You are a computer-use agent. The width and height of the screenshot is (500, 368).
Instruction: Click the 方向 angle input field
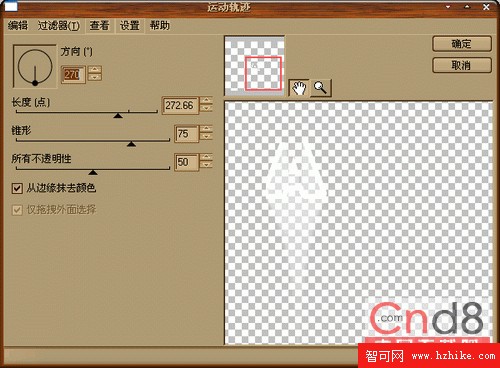coord(73,74)
